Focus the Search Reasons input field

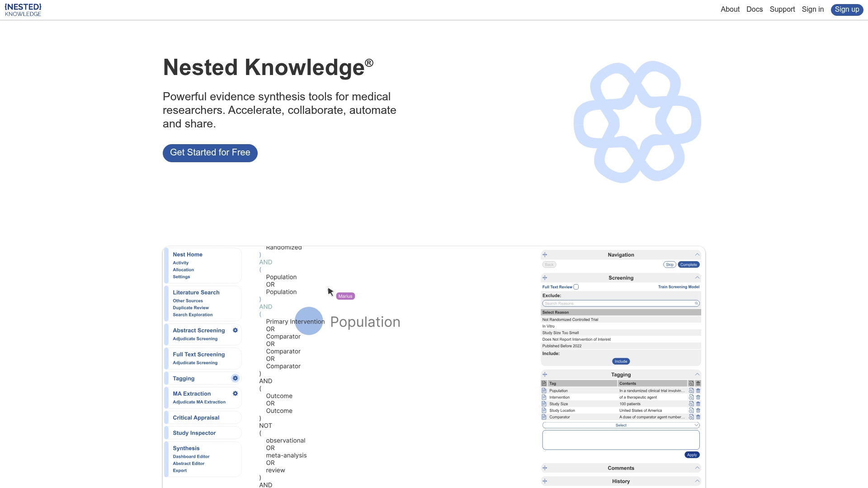click(621, 304)
